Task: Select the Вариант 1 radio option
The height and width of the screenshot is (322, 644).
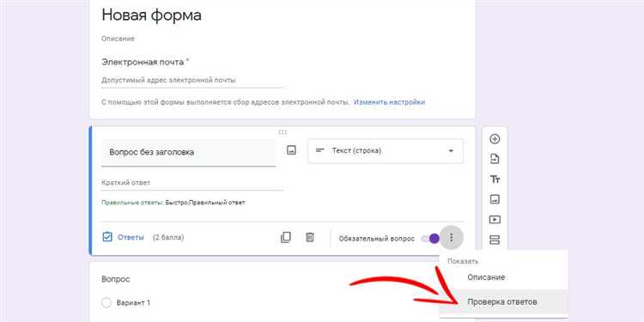Action: 106,303
